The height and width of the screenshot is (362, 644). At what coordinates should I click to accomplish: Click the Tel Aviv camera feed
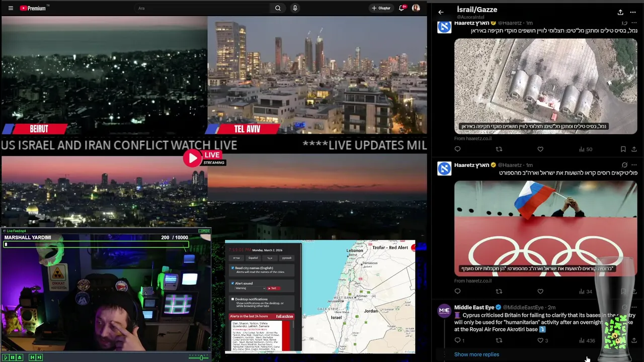tap(317, 75)
